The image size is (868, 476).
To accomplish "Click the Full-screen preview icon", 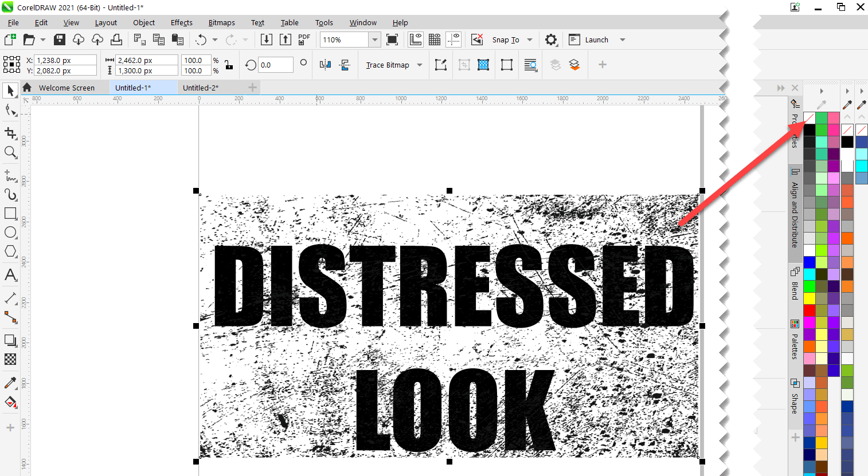I will point(392,40).
